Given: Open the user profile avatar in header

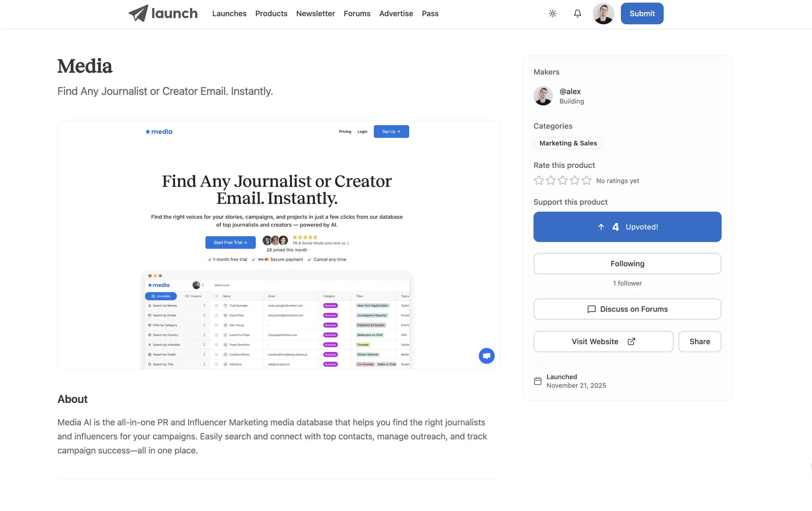Looking at the screenshot, I should pyautogui.click(x=603, y=13).
